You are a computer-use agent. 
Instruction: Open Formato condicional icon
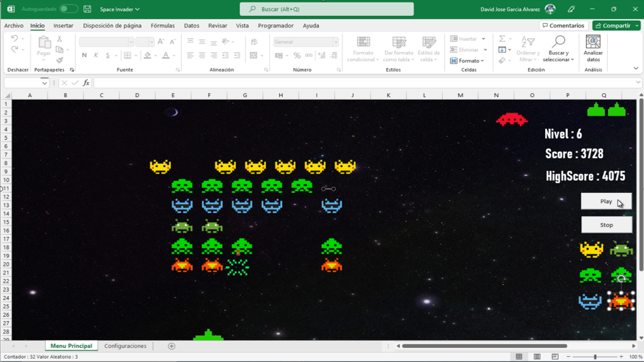tap(363, 42)
